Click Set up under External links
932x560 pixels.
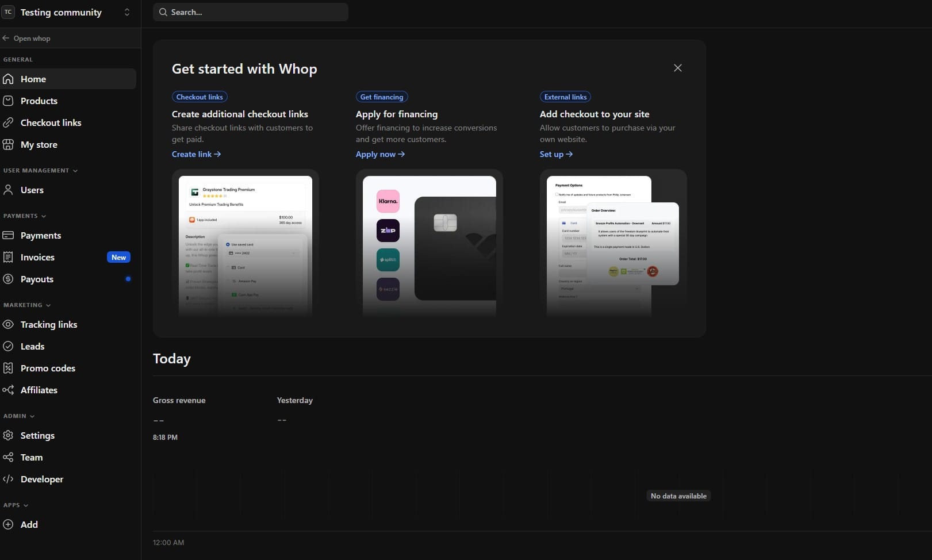[555, 154]
